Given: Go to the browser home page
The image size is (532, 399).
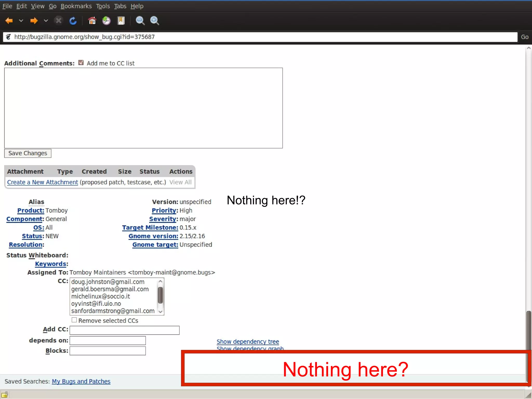Looking at the screenshot, I should coord(92,21).
